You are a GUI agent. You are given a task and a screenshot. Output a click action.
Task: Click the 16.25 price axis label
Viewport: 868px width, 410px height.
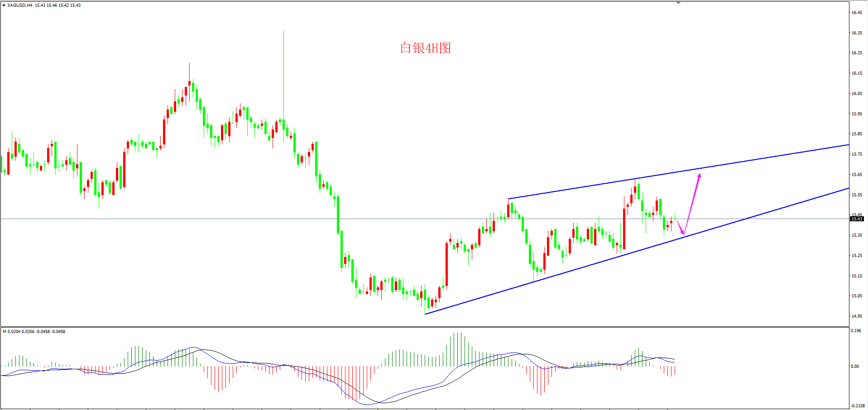pyautogui.click(x=857, y=53)
